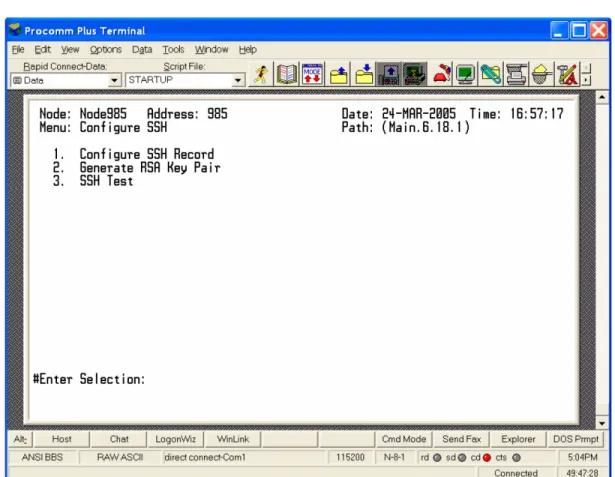Viewport: 615px width, 477px height.
Task: Click the green monitor toolbar icon
Action: tap(466, 74)
